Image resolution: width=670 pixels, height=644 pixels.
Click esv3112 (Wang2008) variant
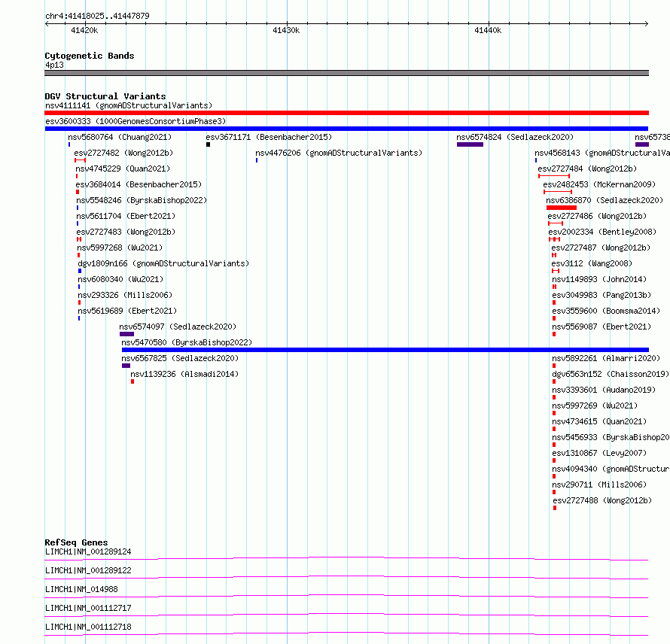[x=592, y=263]
